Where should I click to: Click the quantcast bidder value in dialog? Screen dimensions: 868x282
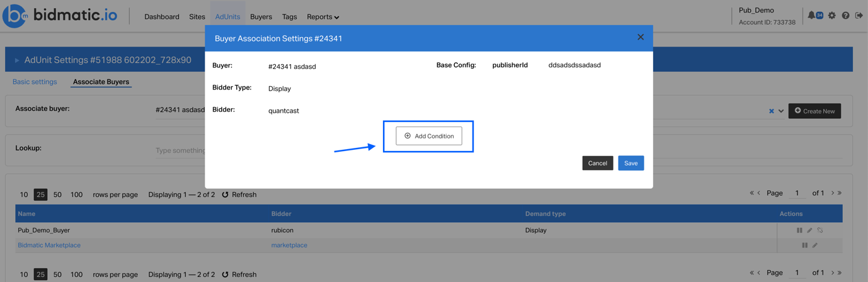pos(283,111)
